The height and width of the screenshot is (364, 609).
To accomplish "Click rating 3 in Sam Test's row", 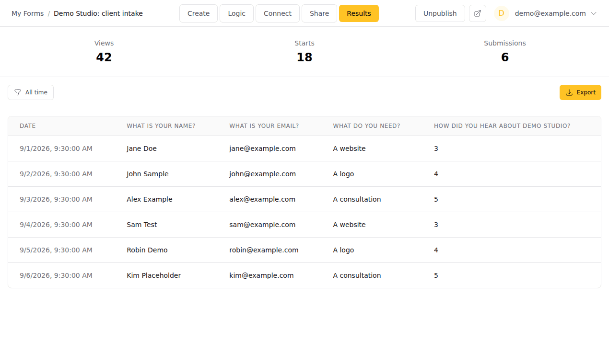I will 436,225.
